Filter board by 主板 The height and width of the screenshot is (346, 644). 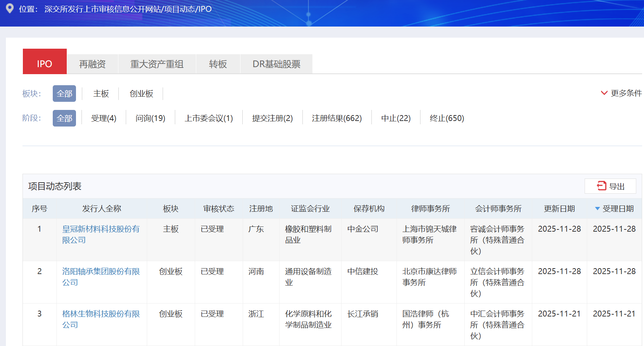tap(101, 94)
